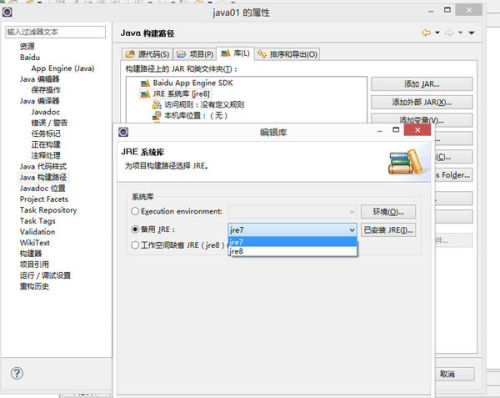Click Eclipse icon in java01 properties title bar
The height and width of the screenshot is (398, 500).
(x=7, y=12)
